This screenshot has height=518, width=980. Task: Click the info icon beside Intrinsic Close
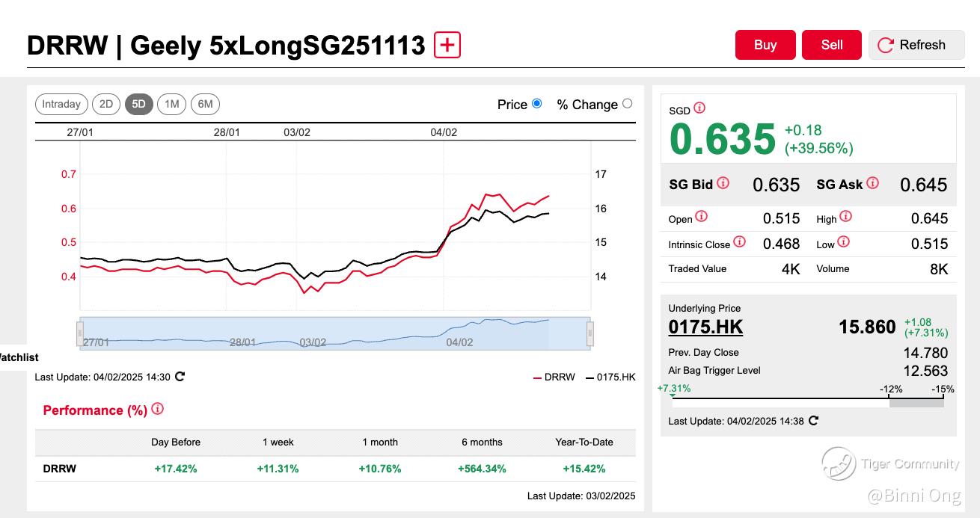739,242
